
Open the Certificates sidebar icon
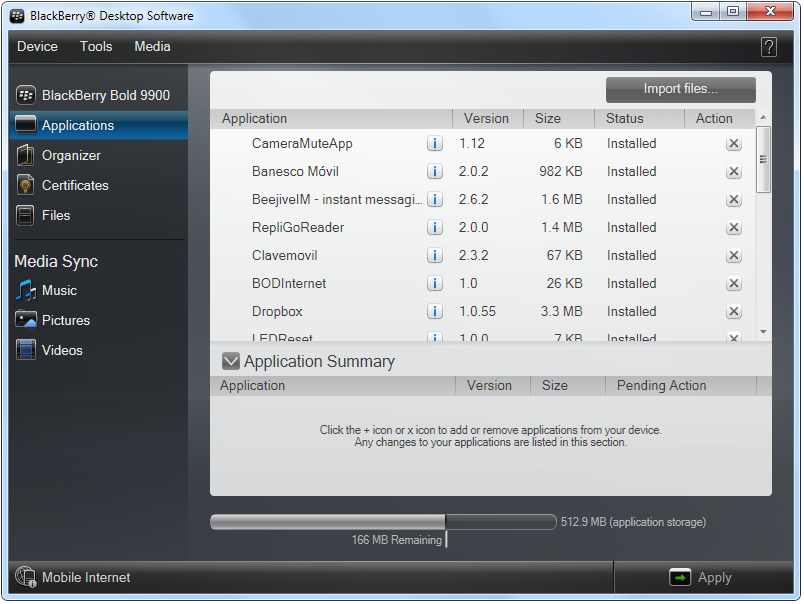tap(26, 185)
